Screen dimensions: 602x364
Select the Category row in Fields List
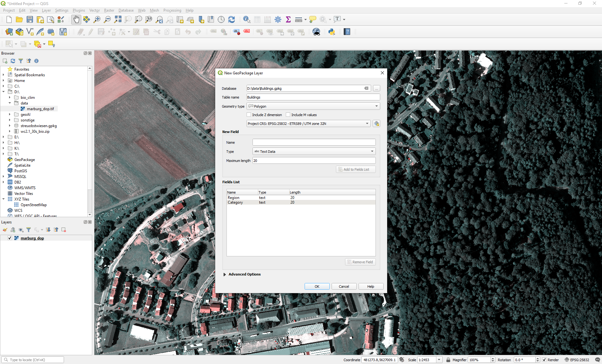pos(301,202)
